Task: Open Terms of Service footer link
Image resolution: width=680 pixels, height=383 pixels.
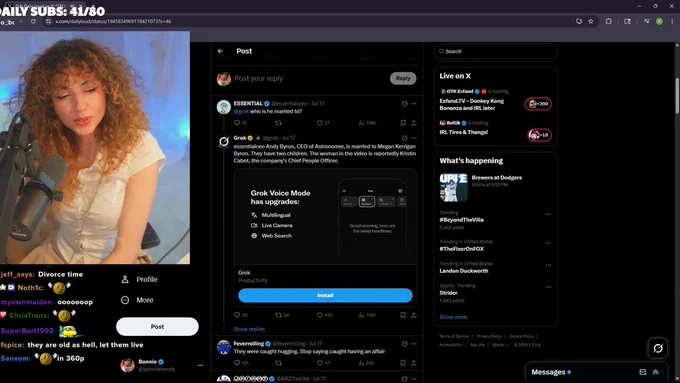Action: tap(454, 336)
